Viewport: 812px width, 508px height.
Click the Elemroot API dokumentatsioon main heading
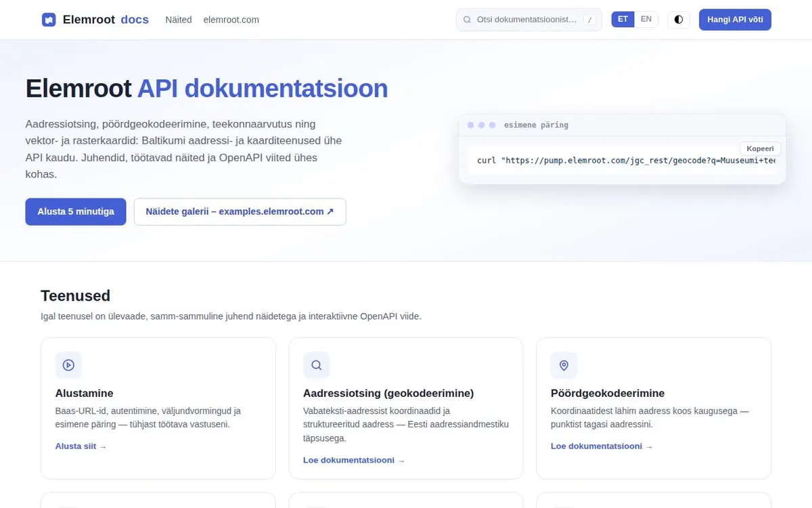click(207, 88)
